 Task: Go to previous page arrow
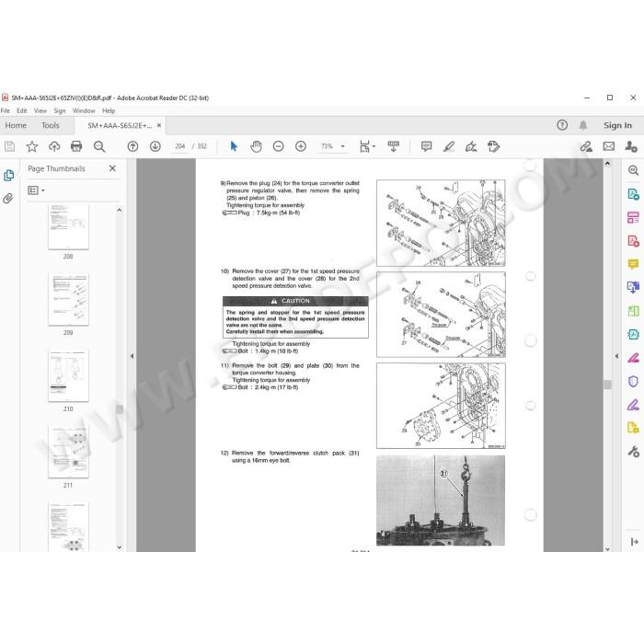coord(132,146)
